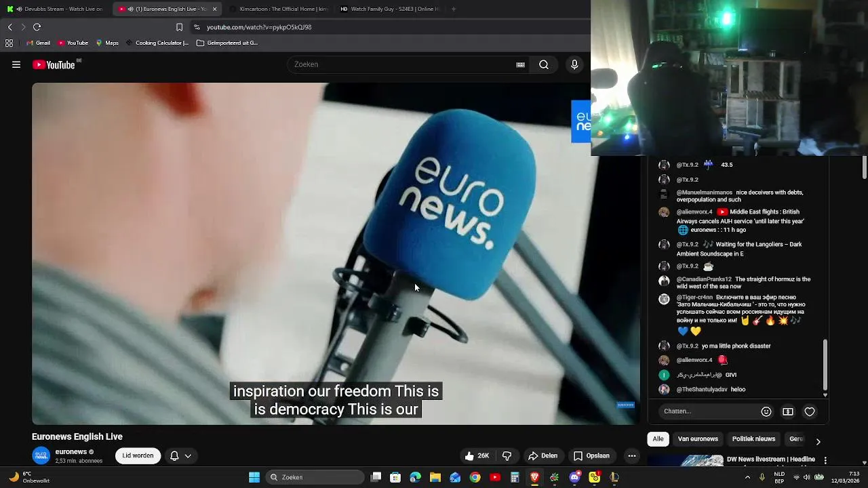Go to the YouTube home logo
The image size is (868, 488).
pyautogui.click(x=54, y=64)
